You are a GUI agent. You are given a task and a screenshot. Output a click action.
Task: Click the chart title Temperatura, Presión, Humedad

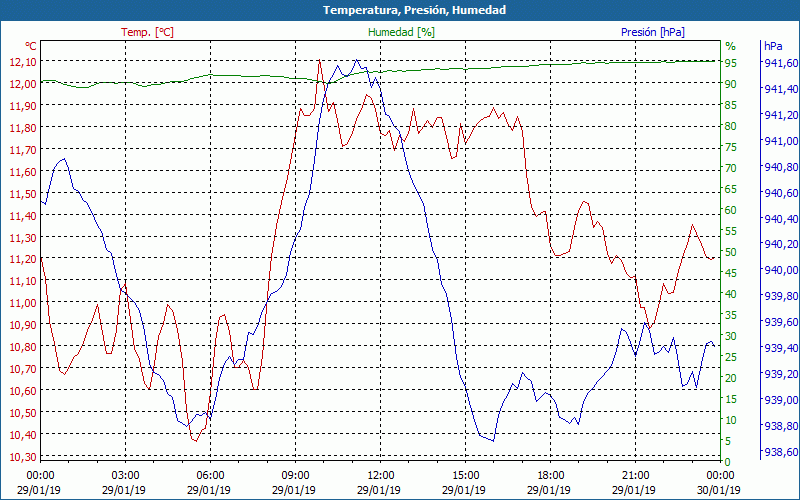[x=414, y=10]
